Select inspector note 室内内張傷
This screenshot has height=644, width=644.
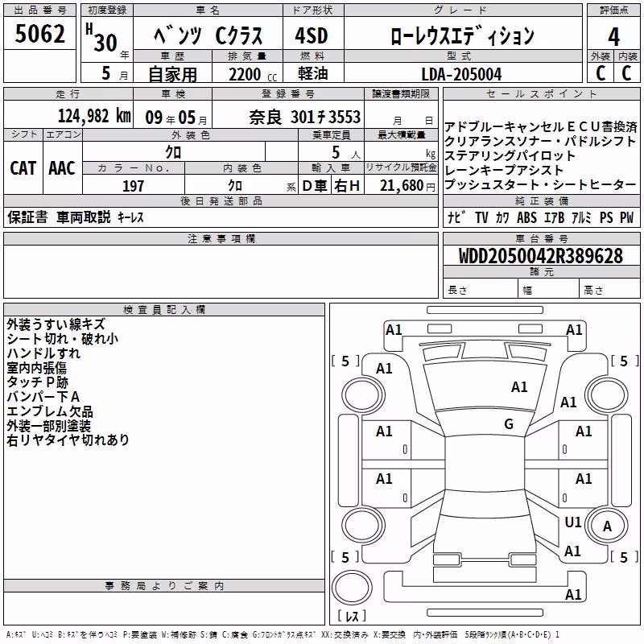point(36,368)
